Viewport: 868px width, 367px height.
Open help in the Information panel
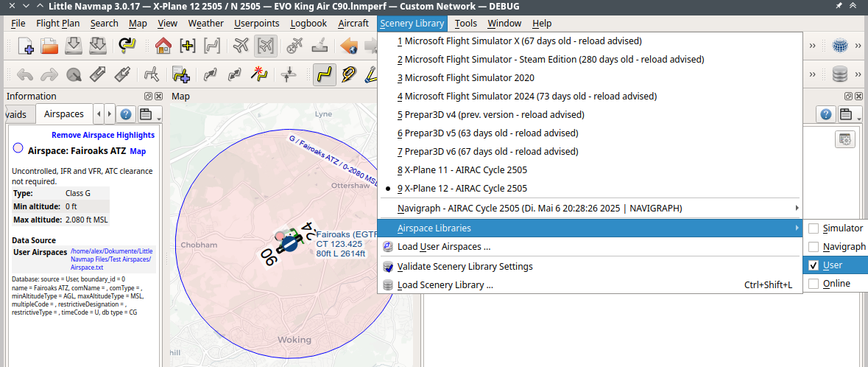[126, 115]
